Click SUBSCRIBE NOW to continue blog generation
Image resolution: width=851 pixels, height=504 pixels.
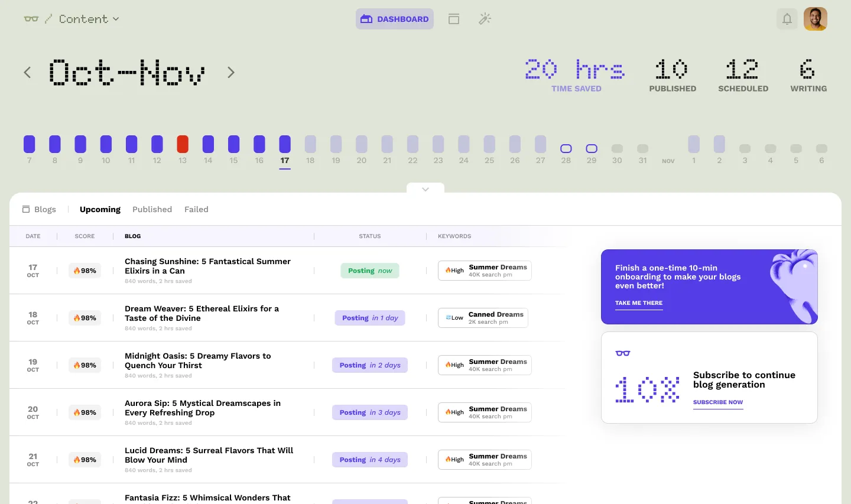coord(718,402)
